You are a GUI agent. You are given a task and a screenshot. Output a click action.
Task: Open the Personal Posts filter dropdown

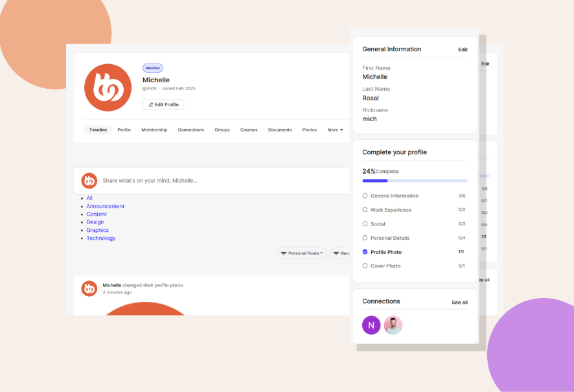[302, 253]
